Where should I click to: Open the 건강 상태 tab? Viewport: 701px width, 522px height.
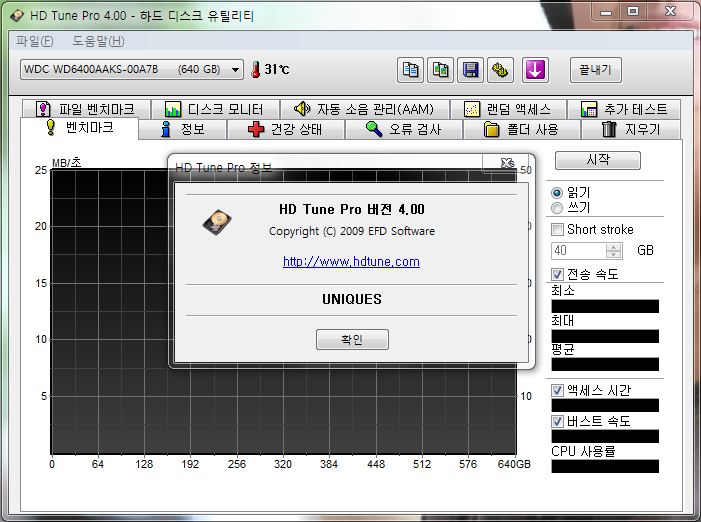[285, 130]
